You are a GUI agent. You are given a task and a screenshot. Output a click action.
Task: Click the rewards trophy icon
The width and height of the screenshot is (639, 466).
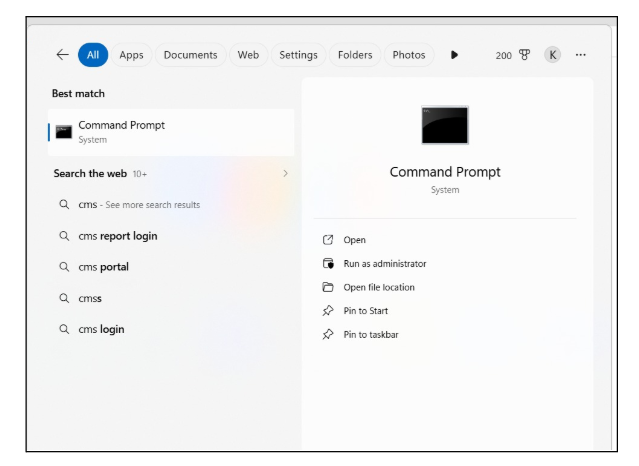(524, 55)
